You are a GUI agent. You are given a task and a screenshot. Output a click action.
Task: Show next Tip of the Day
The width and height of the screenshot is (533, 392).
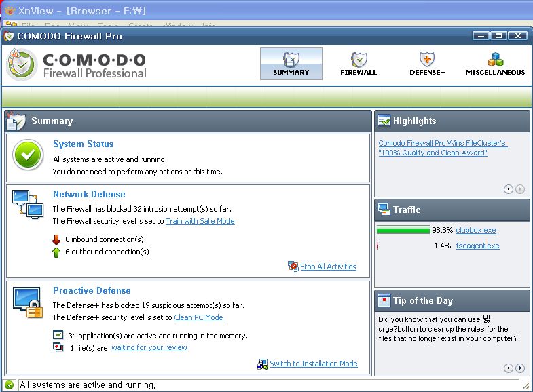520,368
